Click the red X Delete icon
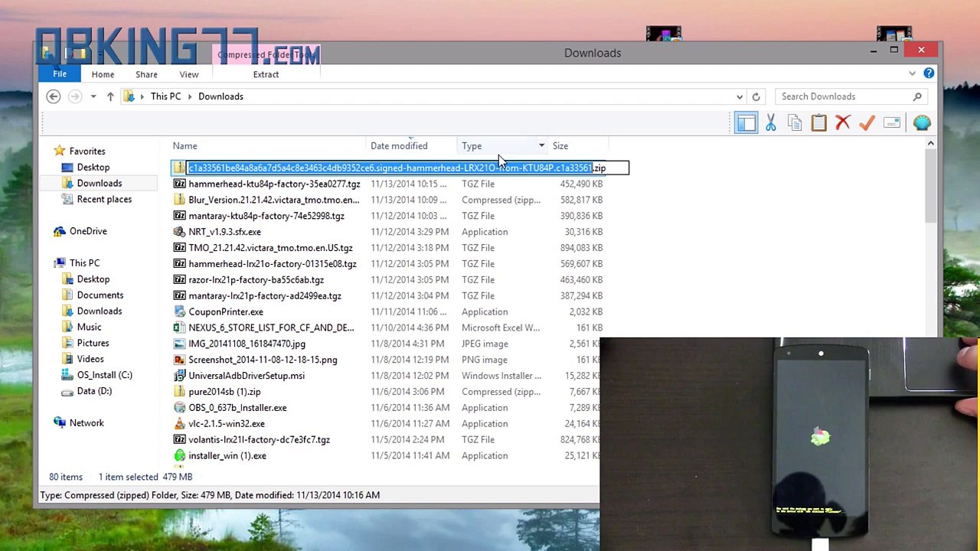 click(843, 123)
